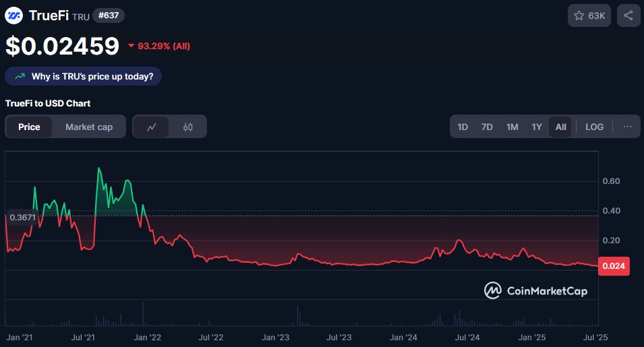The width and height of the screenshot is (644, 347).
Task: Click the Jan '23 axis label
Action: (x=276, y=337)
